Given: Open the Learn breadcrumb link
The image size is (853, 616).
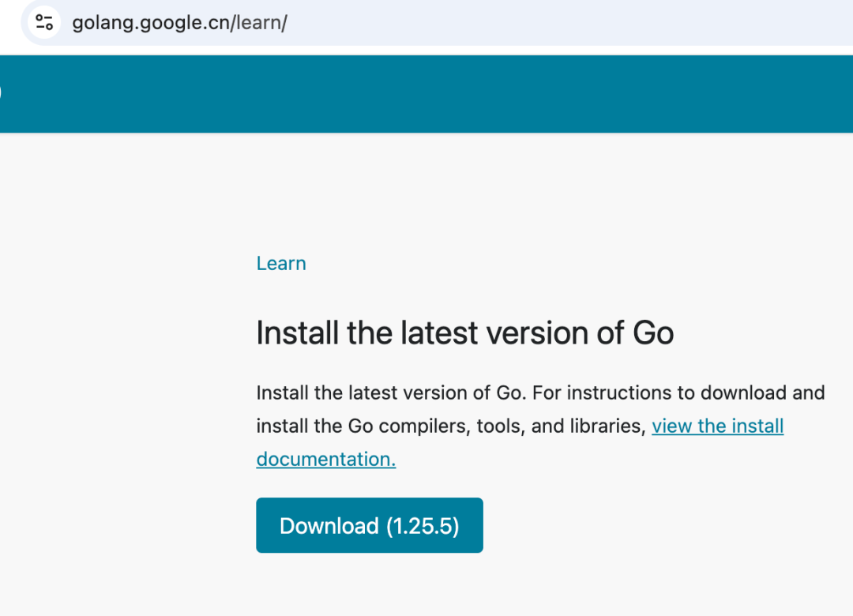Looking at the screenshot, I should pyautogui.click(x=281, y=264).
